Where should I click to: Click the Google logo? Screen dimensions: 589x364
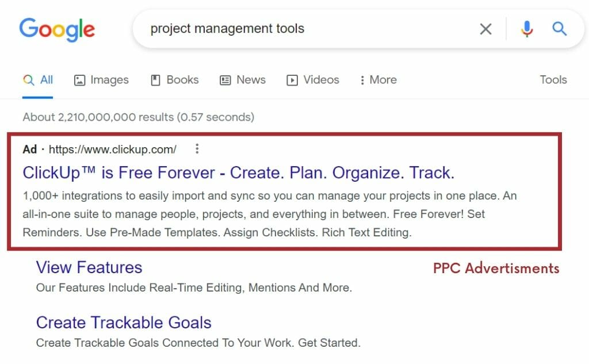[57, 29]
